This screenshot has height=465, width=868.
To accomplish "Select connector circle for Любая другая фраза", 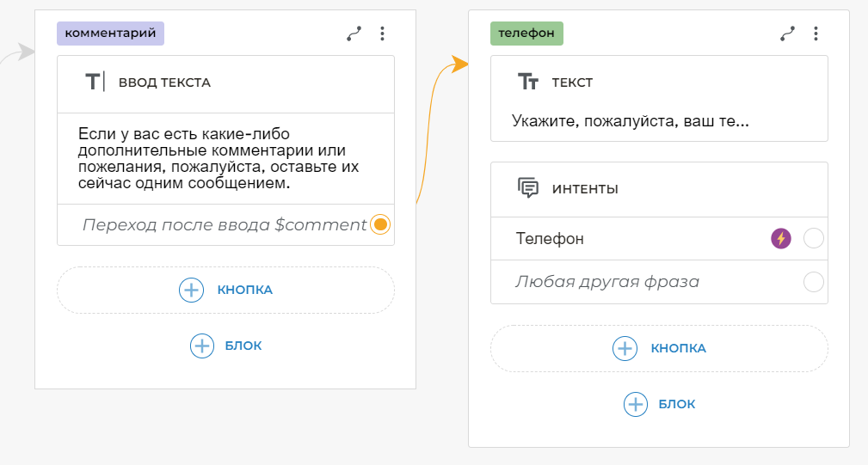I will [x=813, y=282].
